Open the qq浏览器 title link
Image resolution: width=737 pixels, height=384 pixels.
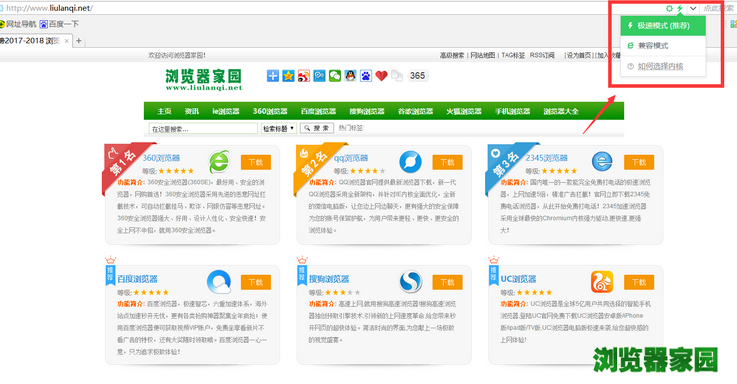[x=351, y=158]
